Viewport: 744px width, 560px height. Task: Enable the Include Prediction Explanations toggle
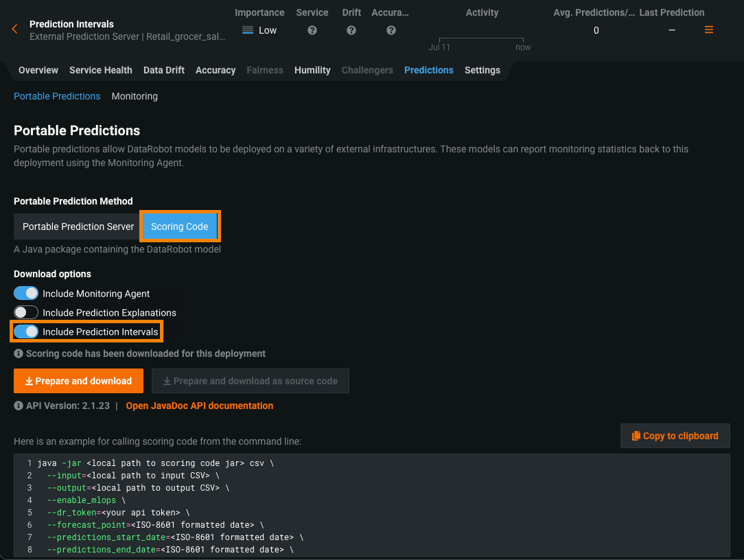(x=26, y=312)
